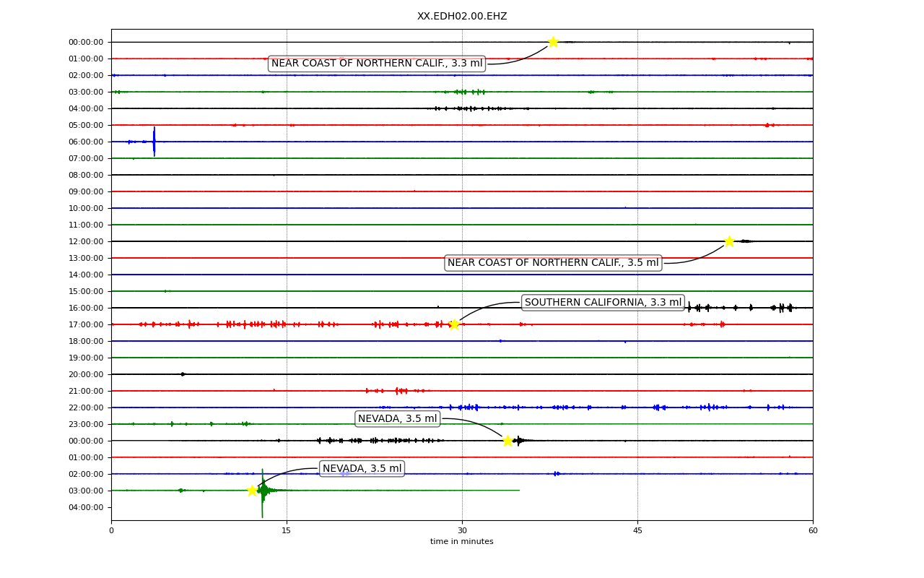Image resolution: width=924 pixels, height=578 pixels.
Task: Click the 60 tick on the x-axis
Action: click(x=813, y=531)
